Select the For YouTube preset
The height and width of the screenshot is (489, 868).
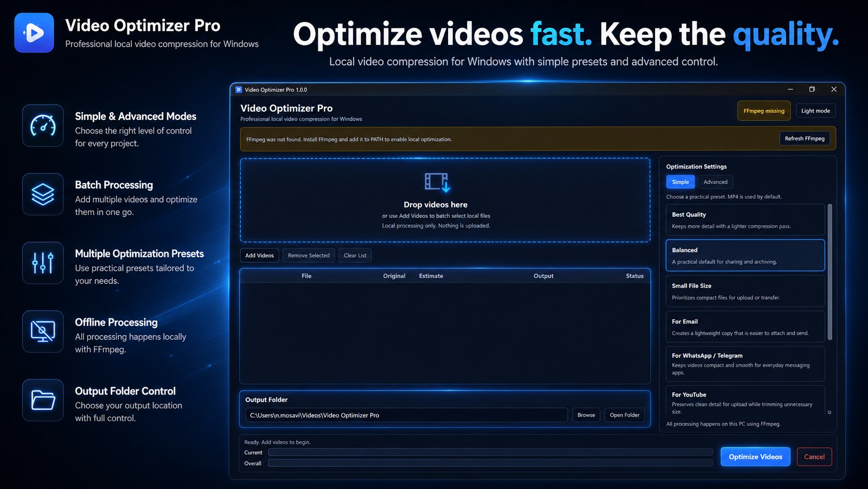coord(745,400)
